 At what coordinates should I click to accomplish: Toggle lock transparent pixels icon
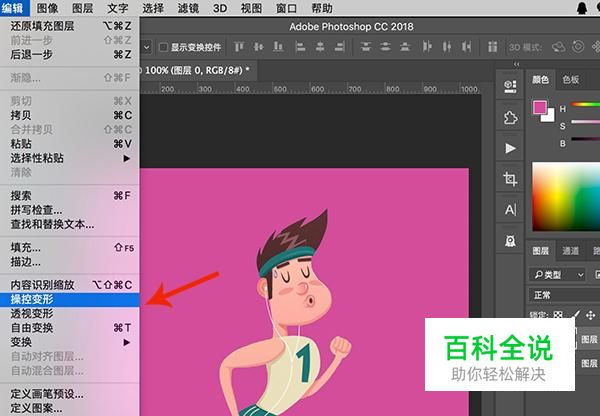tap(558, 315)
